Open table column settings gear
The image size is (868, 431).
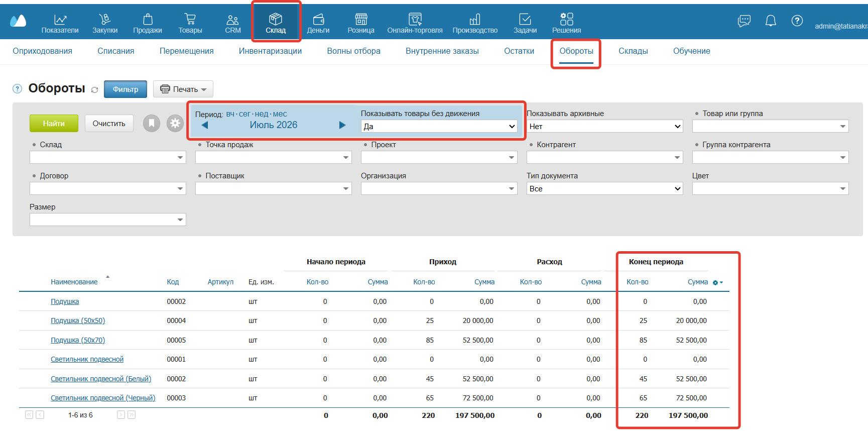coord(718,282)
